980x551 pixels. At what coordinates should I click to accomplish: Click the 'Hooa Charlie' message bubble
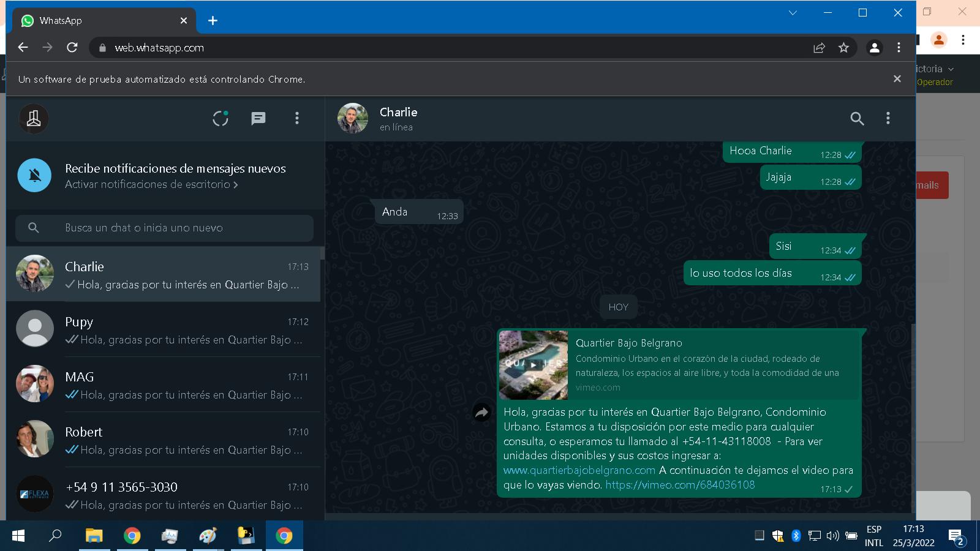pos(792,152)
